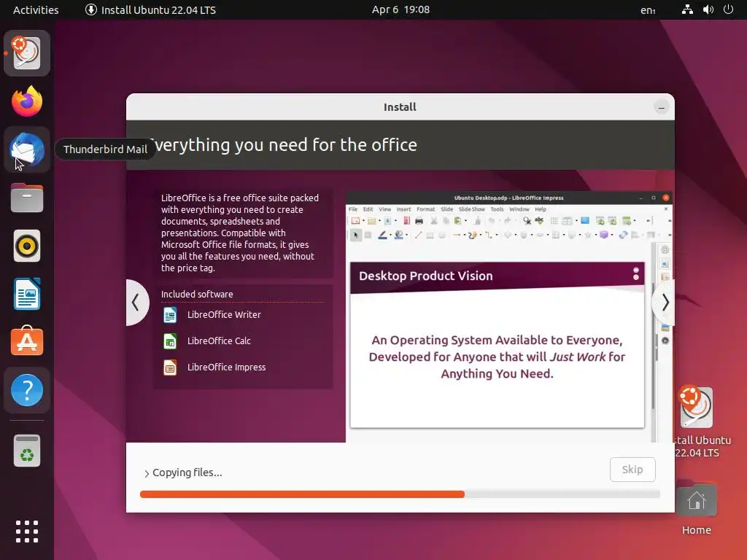The width and height of the screenshot is (747, 560).
Task: Click the LibreOffice Impress label
Action: (x=226, y=367)
